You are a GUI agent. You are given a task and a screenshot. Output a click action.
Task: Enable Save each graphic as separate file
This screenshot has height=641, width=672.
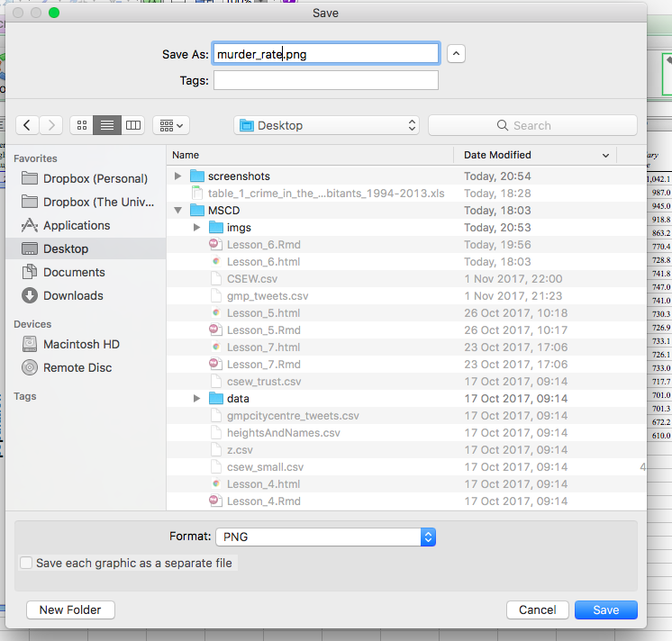point(27,563)
